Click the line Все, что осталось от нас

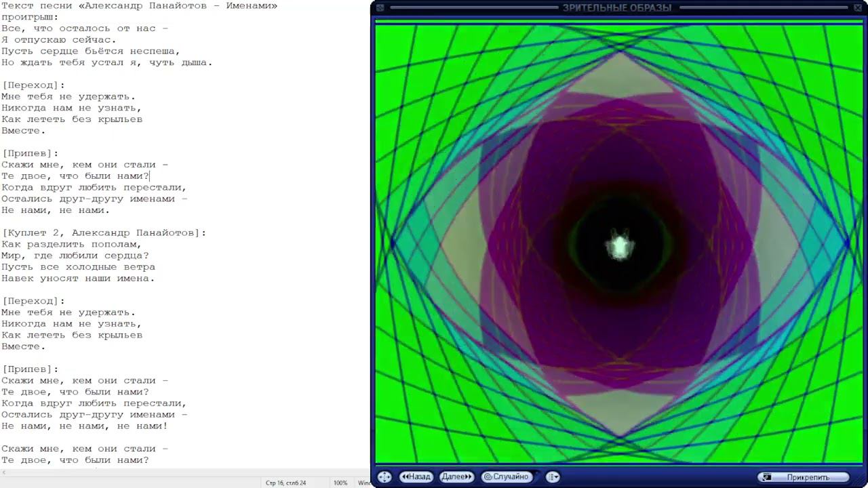(85, 28)
